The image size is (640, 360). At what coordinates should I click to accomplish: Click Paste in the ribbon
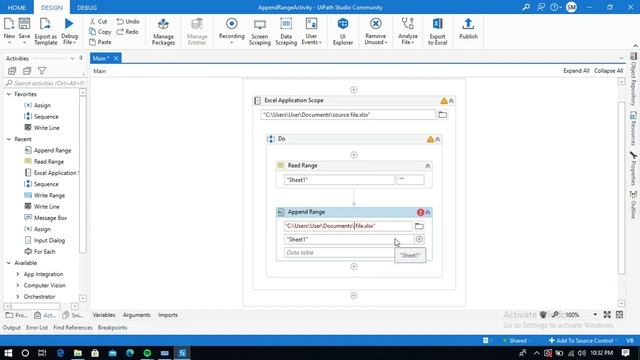pos(100,42)
